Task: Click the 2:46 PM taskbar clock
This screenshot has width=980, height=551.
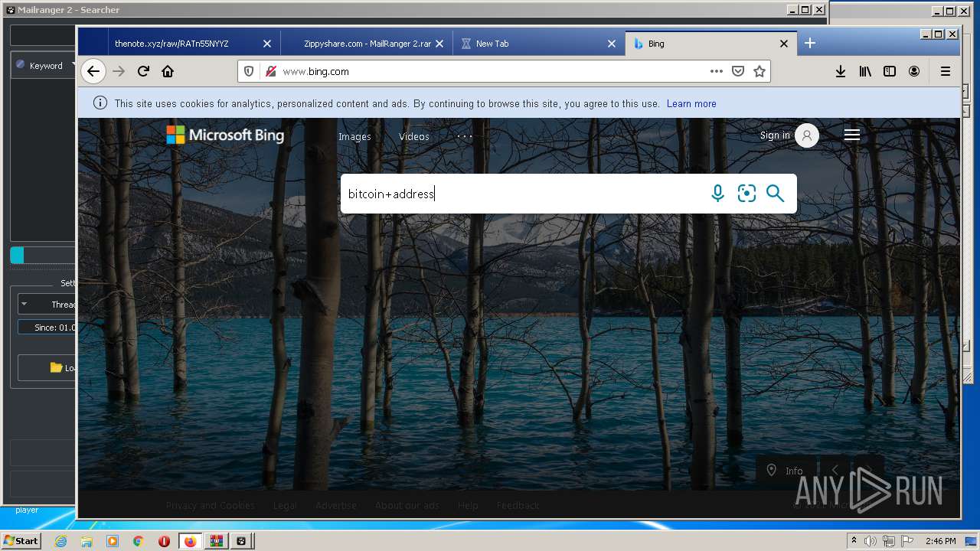Action: coord(940,541)
